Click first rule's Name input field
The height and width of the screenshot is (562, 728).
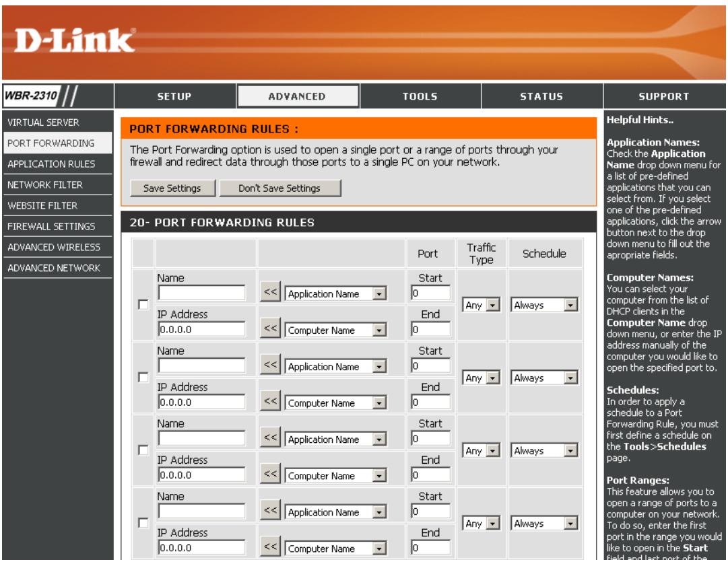(201, 293)
